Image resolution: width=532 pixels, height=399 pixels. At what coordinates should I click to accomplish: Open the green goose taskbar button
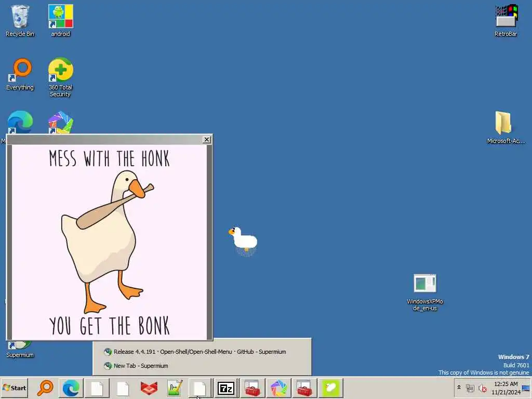pos(330,388)
